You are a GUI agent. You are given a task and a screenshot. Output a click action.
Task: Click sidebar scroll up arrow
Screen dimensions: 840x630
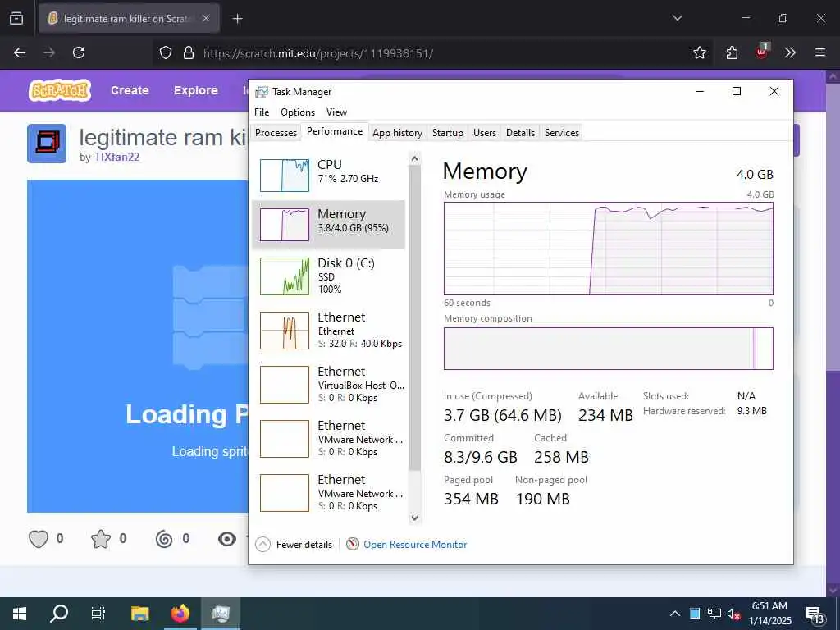414,158
